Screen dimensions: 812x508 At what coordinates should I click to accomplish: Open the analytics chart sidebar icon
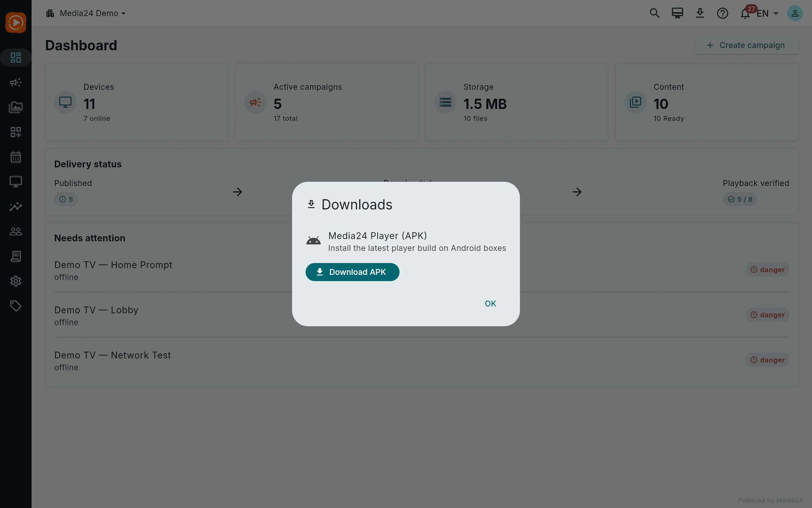click(x=16, y=207)
